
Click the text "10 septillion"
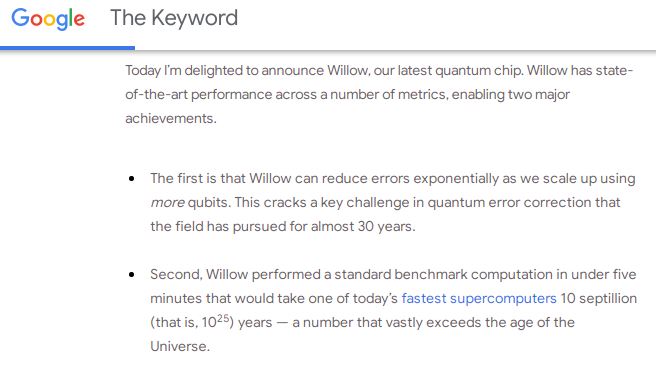[x=598, y=298]
